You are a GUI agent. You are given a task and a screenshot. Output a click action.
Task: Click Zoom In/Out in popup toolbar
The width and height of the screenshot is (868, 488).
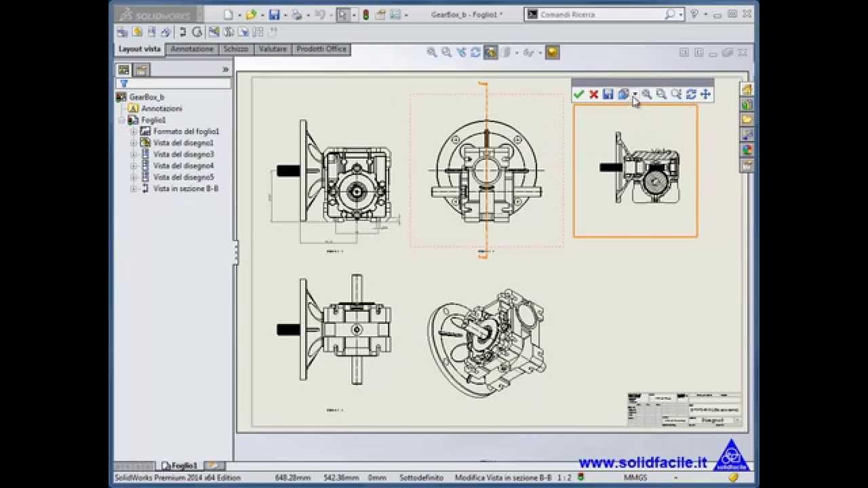pyautogui.click(x=676, y=94)
